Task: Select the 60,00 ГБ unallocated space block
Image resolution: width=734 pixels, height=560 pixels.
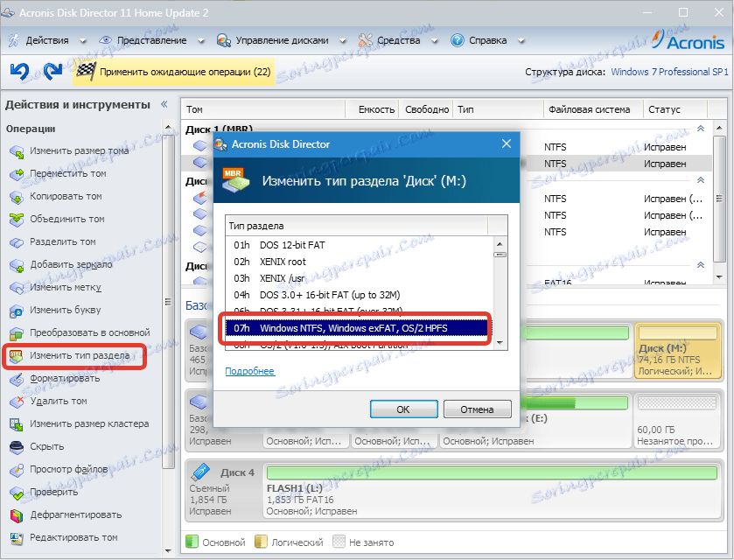Action: click(677, 421)
